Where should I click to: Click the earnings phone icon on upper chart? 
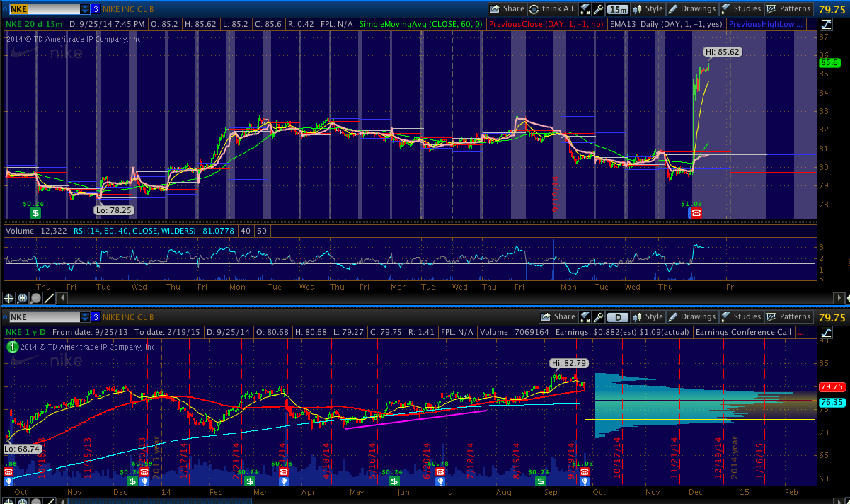[x=696, y=212]
